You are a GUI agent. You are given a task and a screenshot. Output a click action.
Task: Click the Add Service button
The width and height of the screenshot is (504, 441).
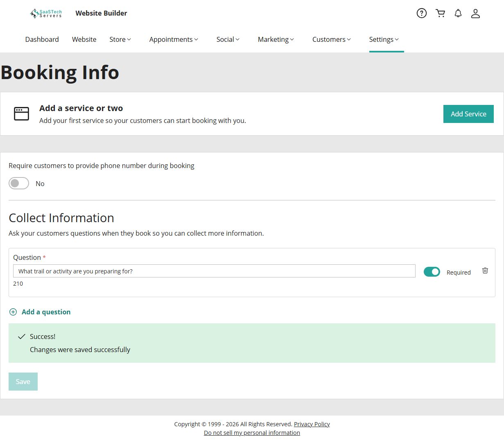468,114
